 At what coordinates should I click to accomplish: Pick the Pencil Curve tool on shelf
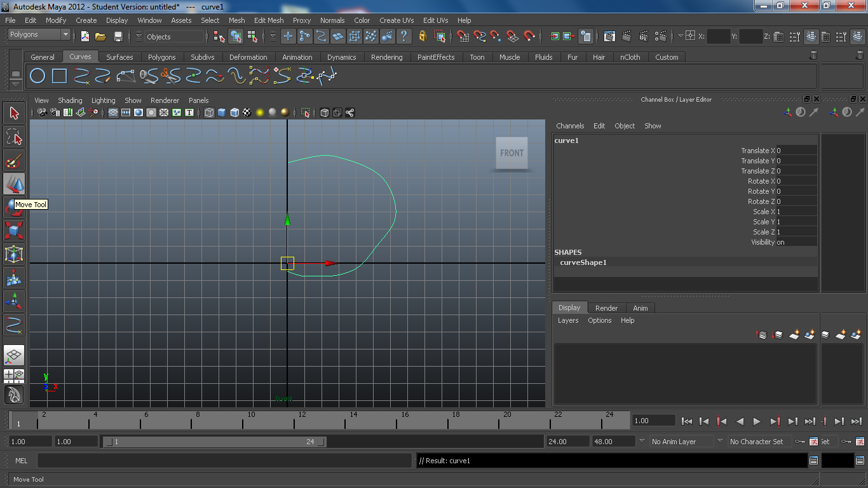(104, 77)
